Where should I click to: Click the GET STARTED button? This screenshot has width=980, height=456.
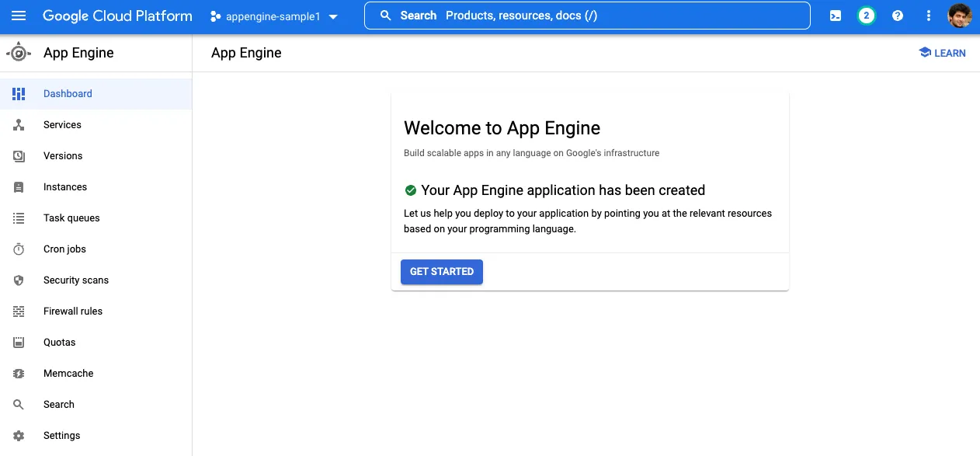tap(441, 271)
